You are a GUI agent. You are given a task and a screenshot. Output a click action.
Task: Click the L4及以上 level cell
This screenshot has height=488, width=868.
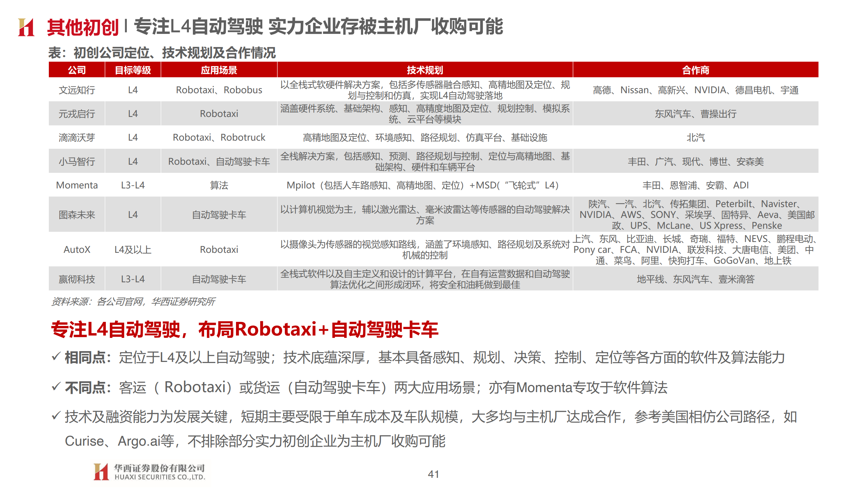(133, 249)
